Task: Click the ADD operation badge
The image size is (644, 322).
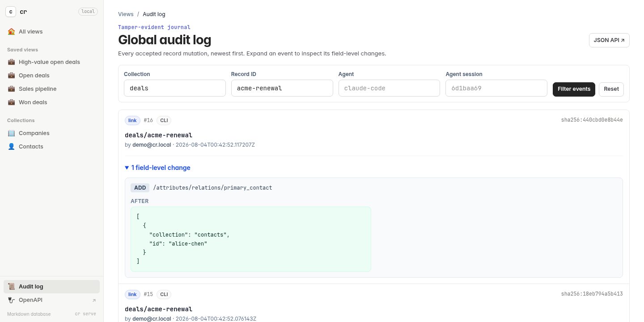Action: [140, 188]
